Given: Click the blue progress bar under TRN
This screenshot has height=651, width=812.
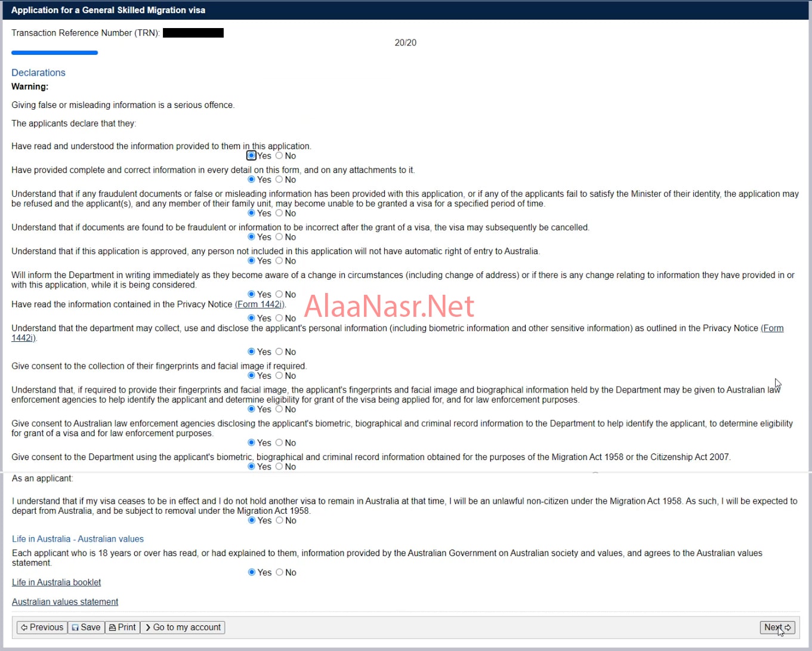Looking at the screenshot, I should point(54,53).
